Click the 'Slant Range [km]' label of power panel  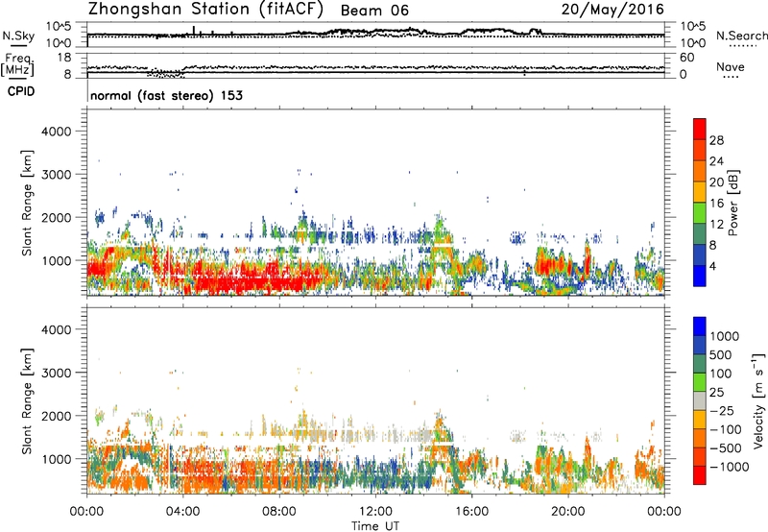coord(27,204)
